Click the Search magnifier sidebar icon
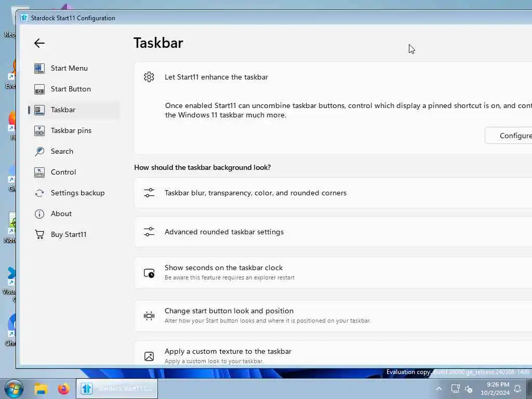 tap(39, 151)
